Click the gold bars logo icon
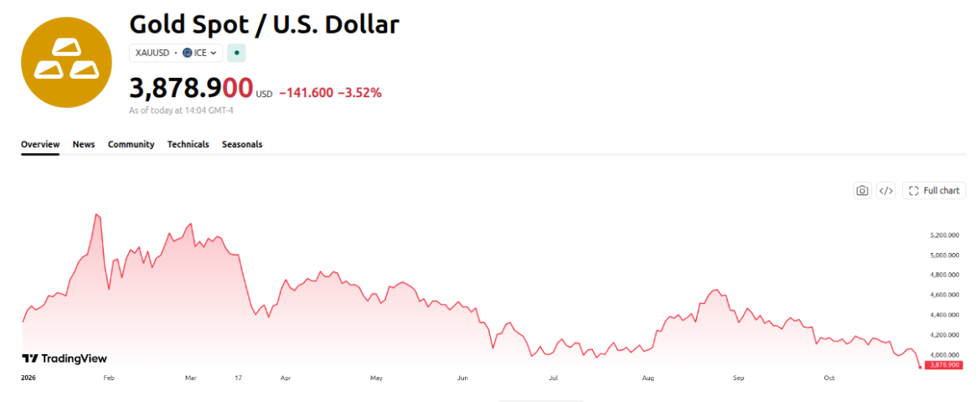Viewport: 980px width, 402px height. [66, 63]
